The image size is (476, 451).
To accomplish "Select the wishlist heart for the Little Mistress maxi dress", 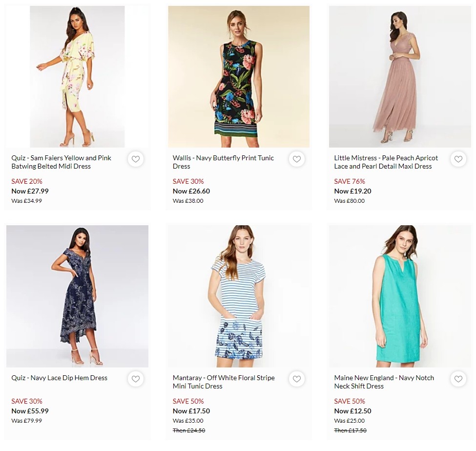I will 458,159.
